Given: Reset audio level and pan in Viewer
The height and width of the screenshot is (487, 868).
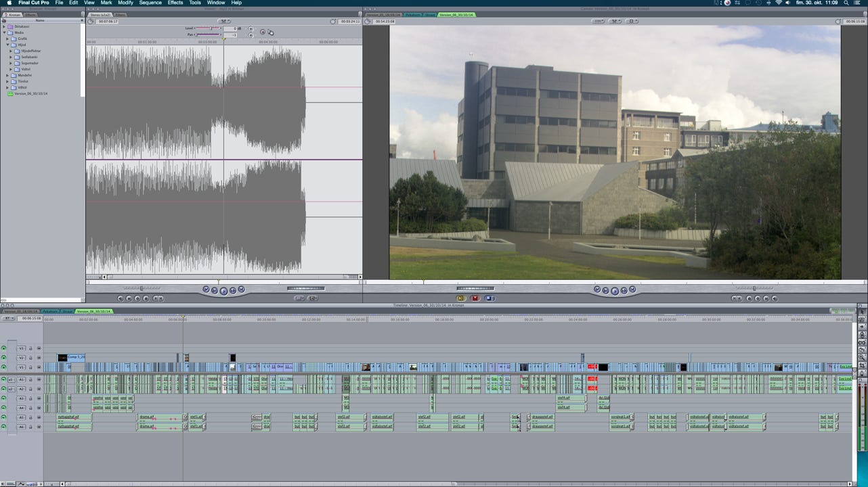Looking at the screenshot, I should (x=263, y=32).
